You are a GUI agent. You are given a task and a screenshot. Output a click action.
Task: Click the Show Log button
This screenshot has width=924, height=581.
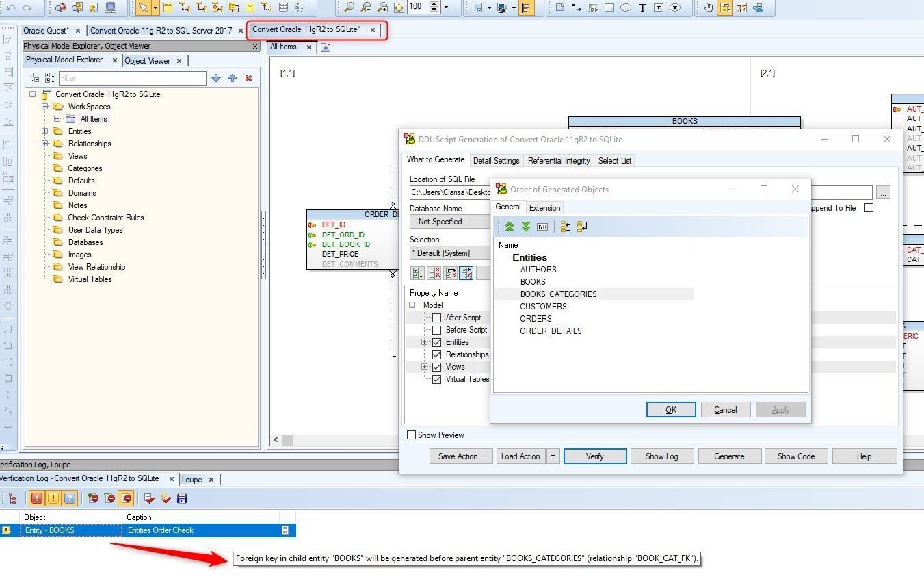(662, 456)
